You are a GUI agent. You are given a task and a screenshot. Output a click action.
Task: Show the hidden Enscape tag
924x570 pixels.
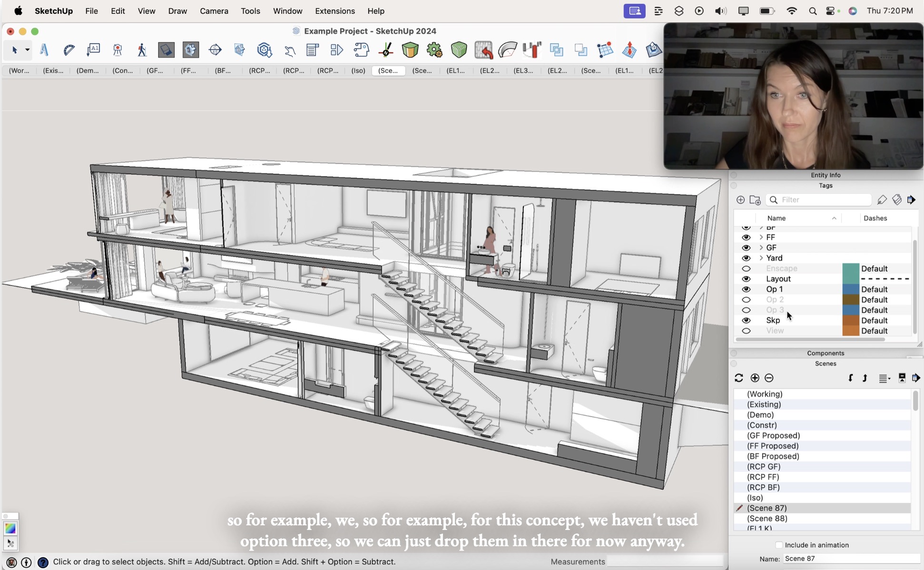[x=746, y=268]
